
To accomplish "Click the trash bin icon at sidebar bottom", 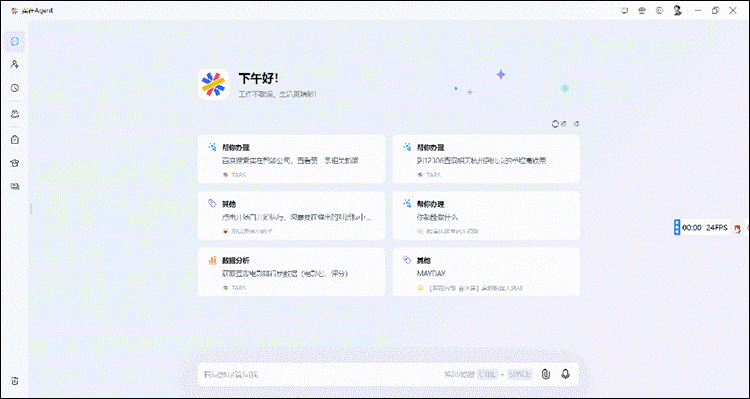I will point(15,381).
